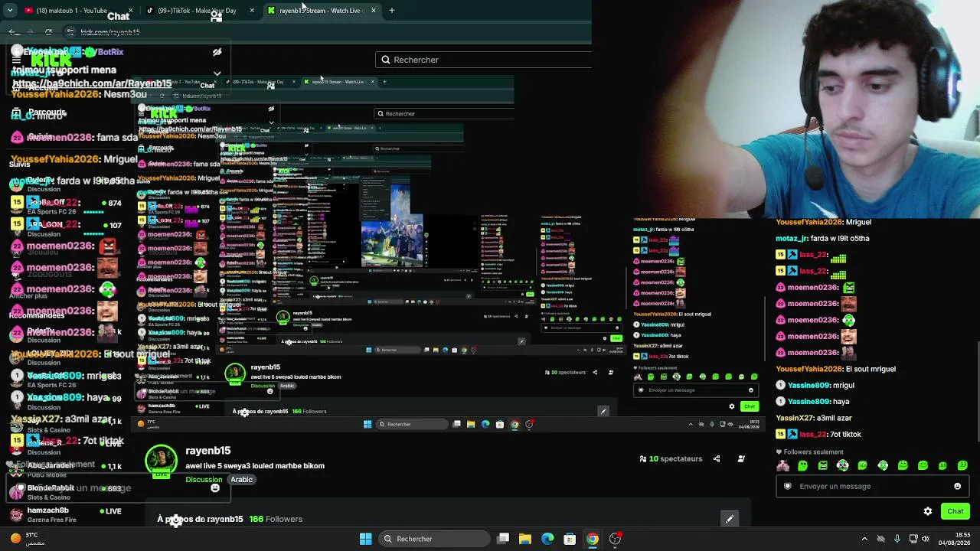The image size is (980, 551).
Task: Open the Kick chat settings gear
Action: point(928,511)
